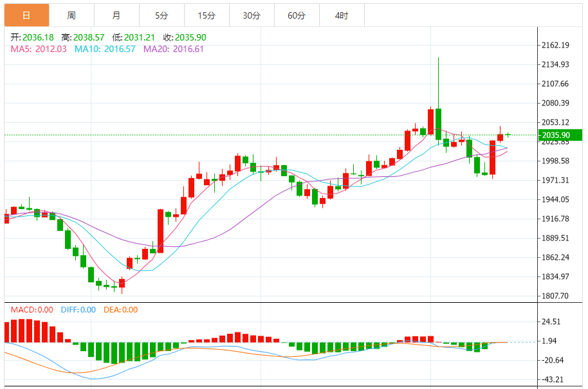Viewport: 588px width, 389px height.
Task: Click the 2107.66 price axis label
Action: (x=555, y=84)
